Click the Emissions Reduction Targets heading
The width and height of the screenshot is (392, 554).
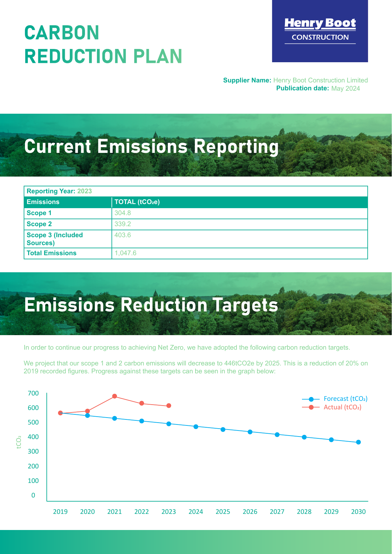[151, 305]
